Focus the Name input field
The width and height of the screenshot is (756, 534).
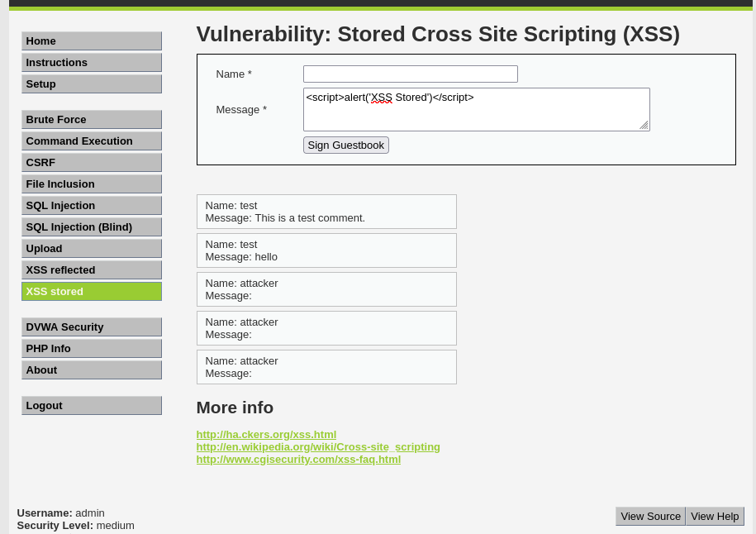click(x=411, y=74)
